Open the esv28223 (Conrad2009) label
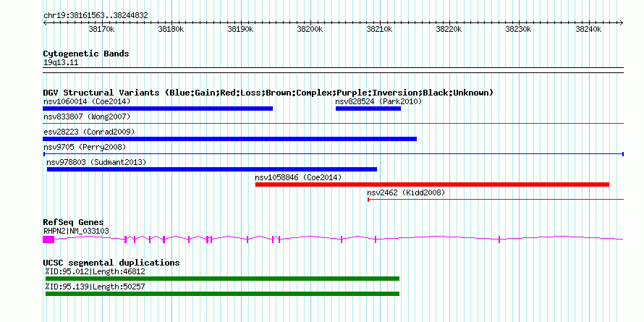This screenshot has width=644, height=322. [89, 132]
